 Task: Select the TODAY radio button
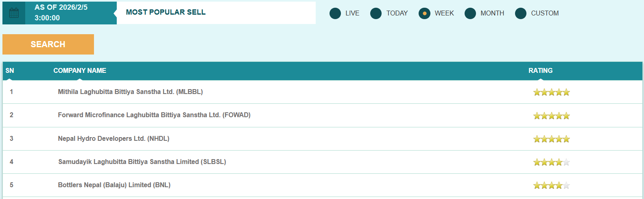click(376, 13)
